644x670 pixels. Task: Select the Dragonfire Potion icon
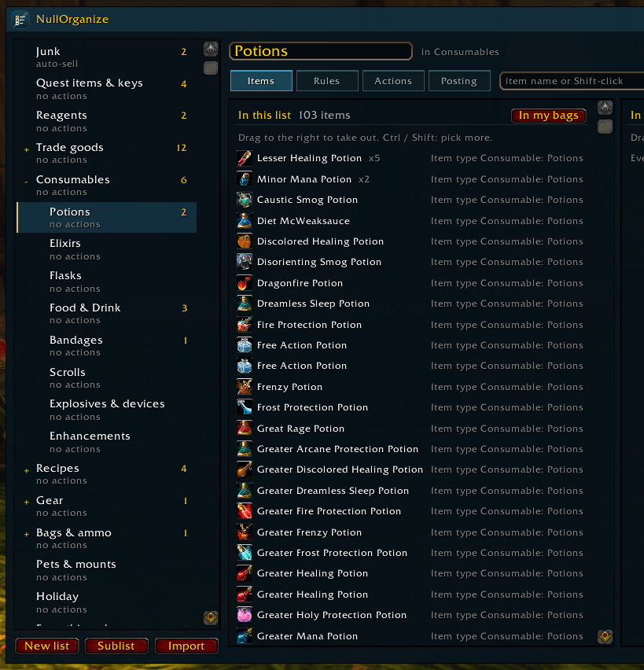[x=245, y=283]
